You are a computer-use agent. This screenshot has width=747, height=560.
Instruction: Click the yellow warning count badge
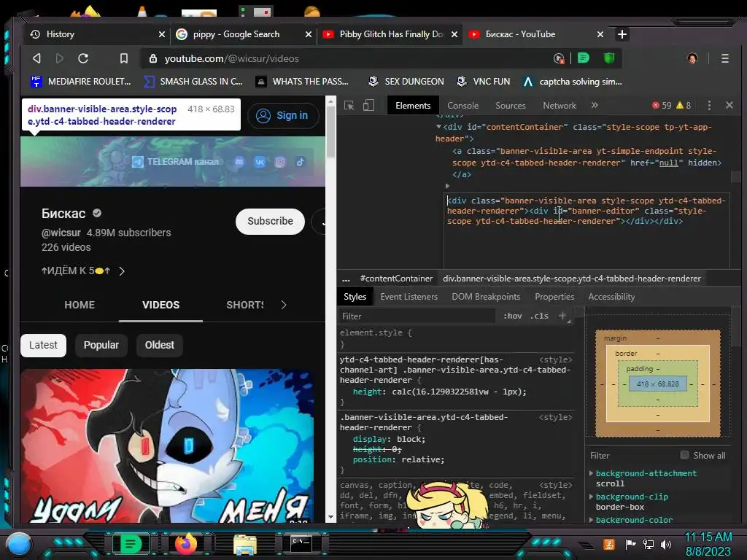684,105
